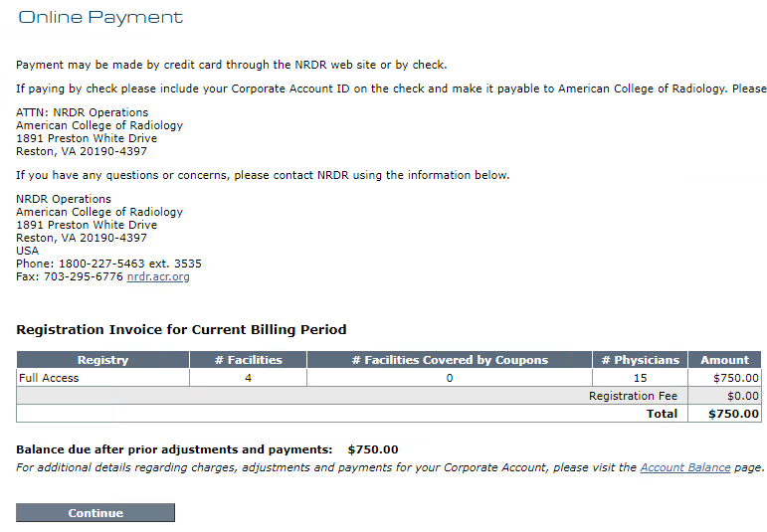Click the Online Payment page heading
767x532 pixels.
coord(100,17)
